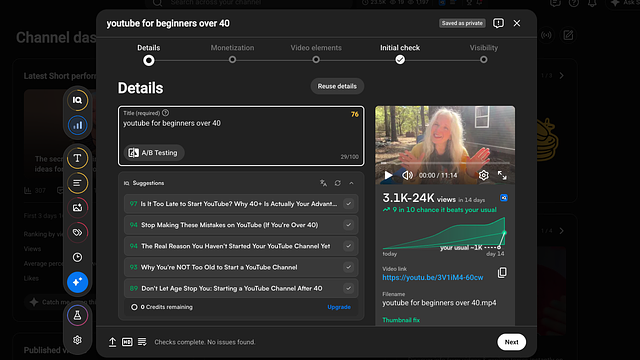Click the upload status arrow icon
640x360 pixels.
(112, 342)
